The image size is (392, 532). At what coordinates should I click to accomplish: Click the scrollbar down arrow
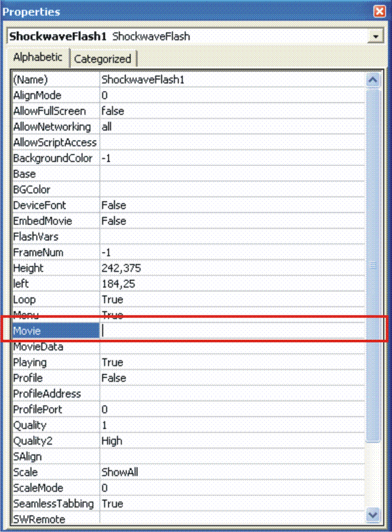click(372, 515)
